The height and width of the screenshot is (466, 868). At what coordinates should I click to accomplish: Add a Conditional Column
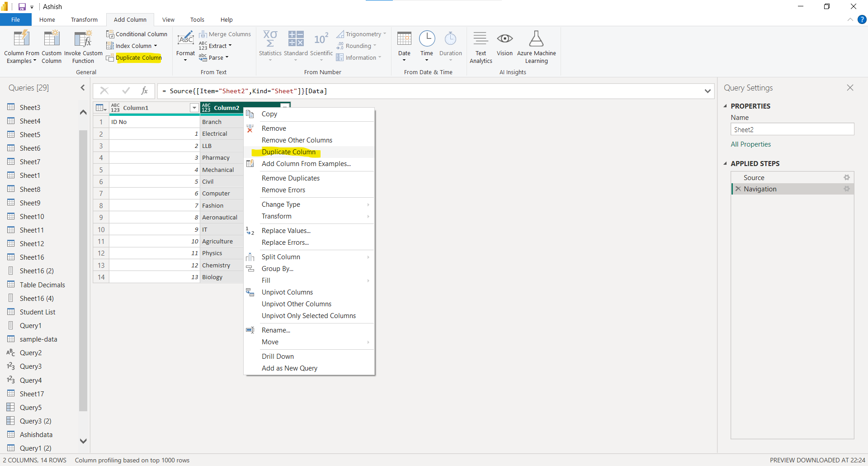coord(137,34)
